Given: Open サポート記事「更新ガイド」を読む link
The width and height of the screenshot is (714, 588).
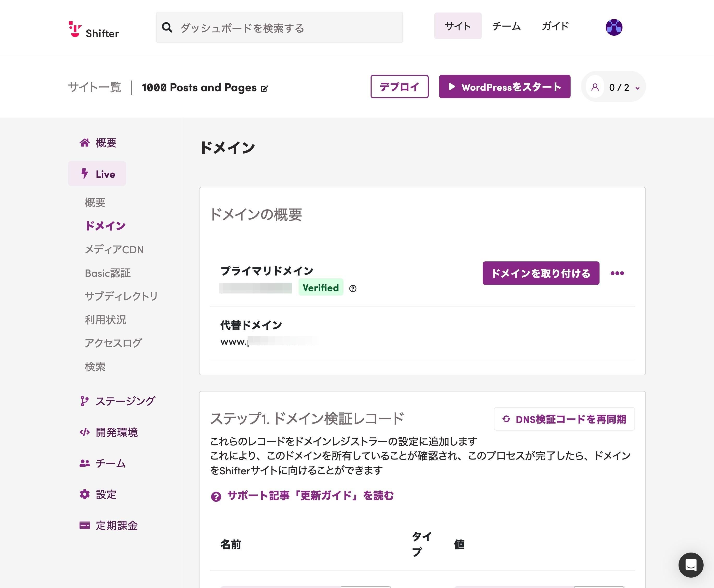Looking at the screenshot, I should pos(310,495).
